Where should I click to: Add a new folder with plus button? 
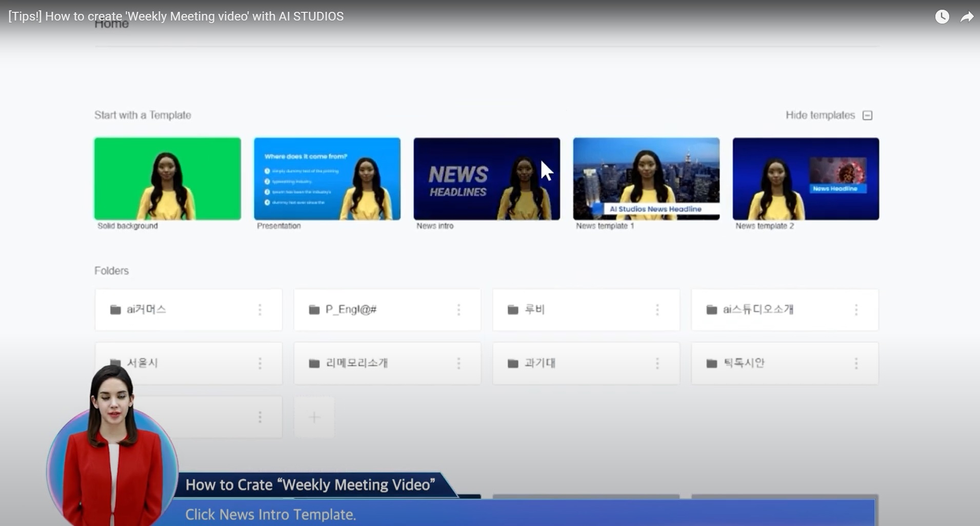pyautogui.click(x=314, y=417)
